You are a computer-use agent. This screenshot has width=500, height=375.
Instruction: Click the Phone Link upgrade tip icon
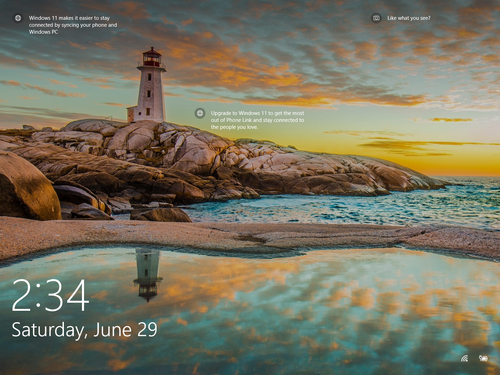200,113
